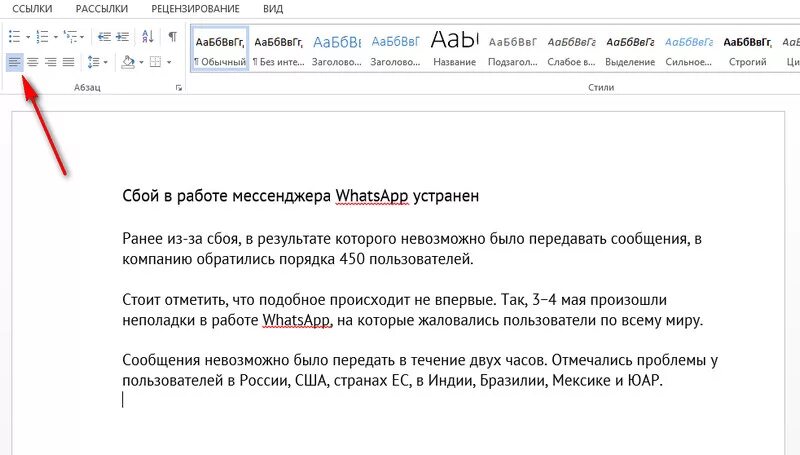Click the borders icon
800x455 pixels.
point(156,62)
